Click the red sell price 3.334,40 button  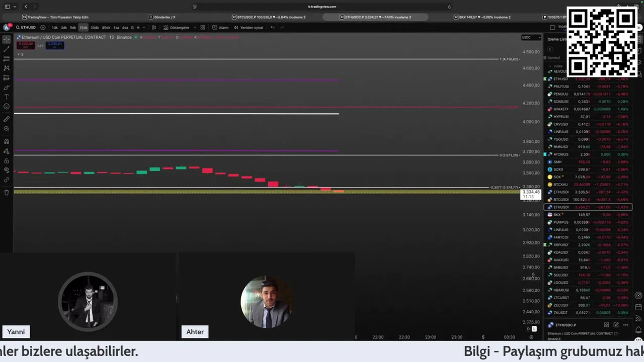(x=25, y=45)
